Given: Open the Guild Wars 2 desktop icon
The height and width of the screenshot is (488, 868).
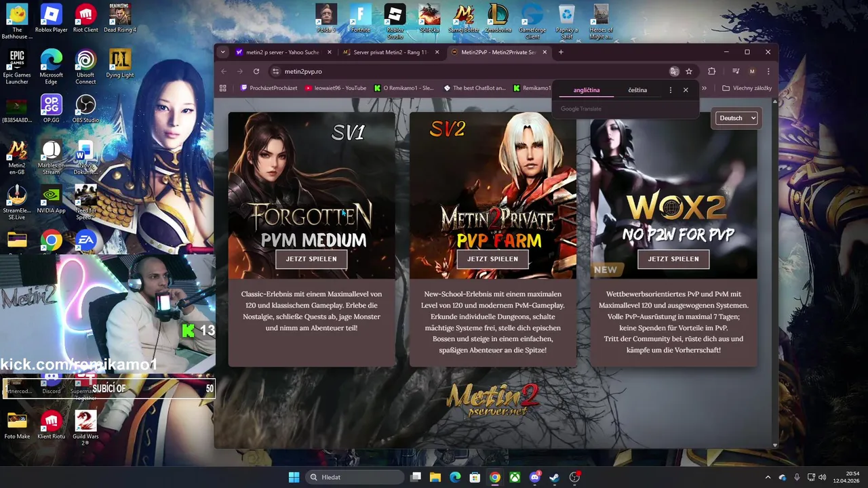Looking at the screenshot, I should coord(85,428).
